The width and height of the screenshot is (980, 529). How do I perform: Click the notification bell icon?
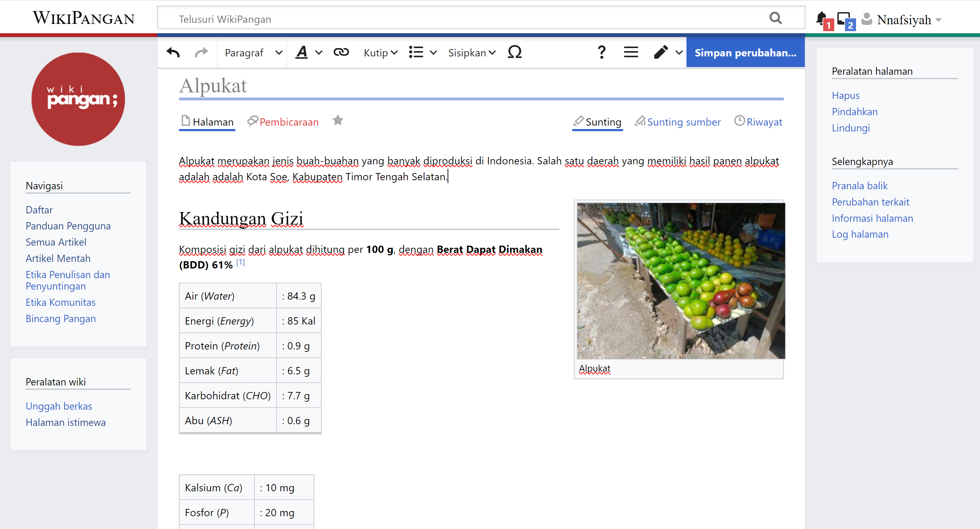click(821, 18)
